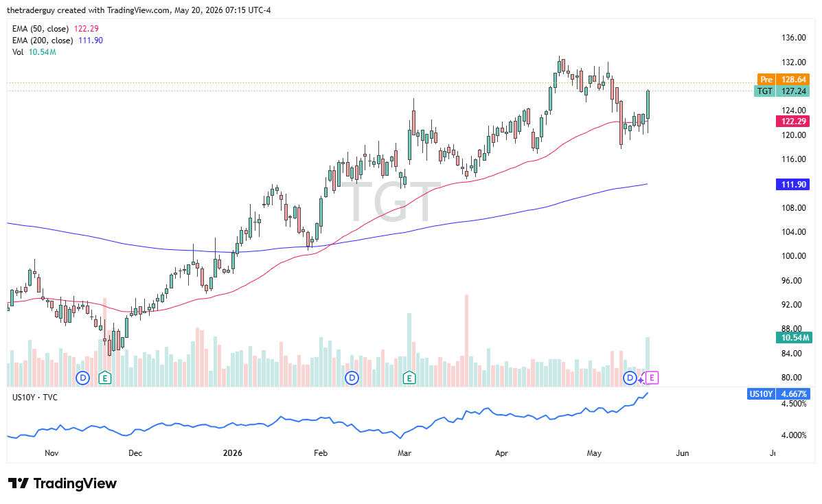Select the Vol 10.54M legend
Viewport: 822px width, 504px height.
(34, 52)
